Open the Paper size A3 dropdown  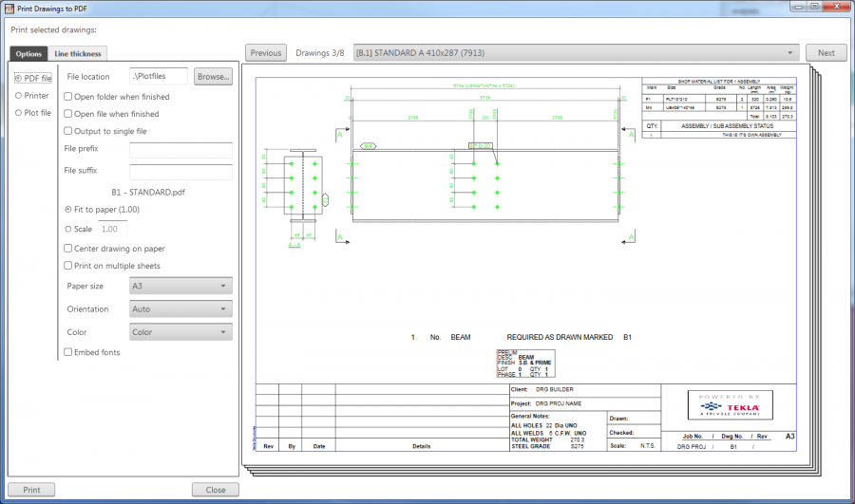[x=180, y=286]
